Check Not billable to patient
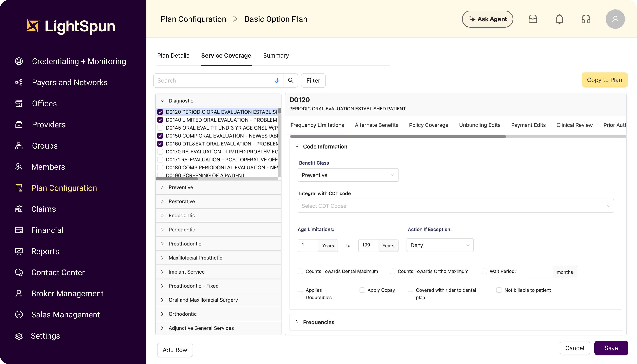 tap(499, 290)
